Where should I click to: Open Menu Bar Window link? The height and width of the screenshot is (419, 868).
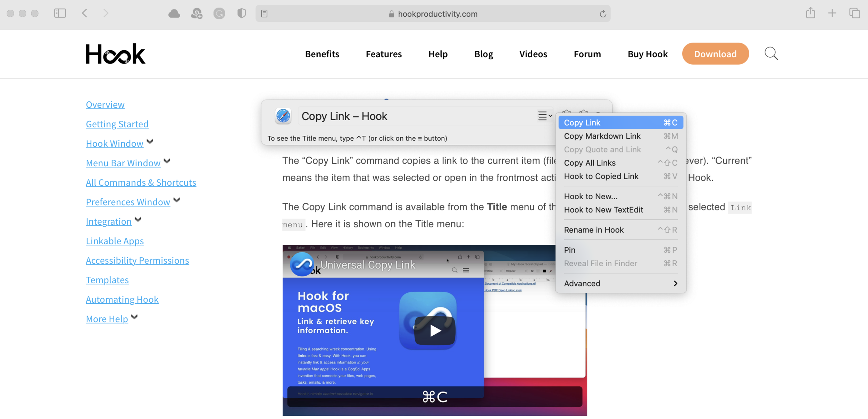[123, 163]
